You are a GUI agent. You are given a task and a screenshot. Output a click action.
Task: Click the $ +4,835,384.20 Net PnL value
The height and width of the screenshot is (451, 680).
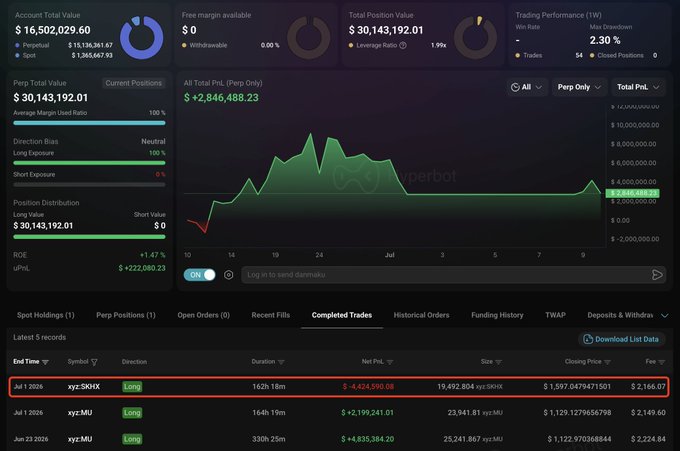click(367, 439)
